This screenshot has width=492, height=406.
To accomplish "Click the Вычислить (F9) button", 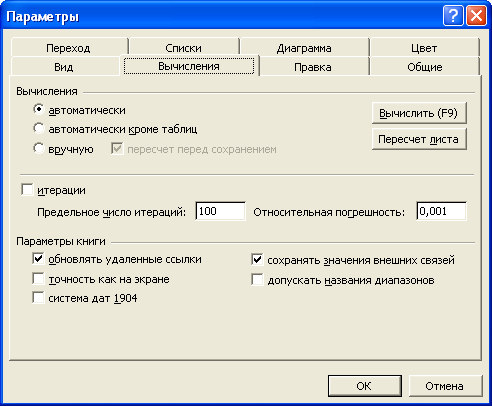I will [419, 113].
